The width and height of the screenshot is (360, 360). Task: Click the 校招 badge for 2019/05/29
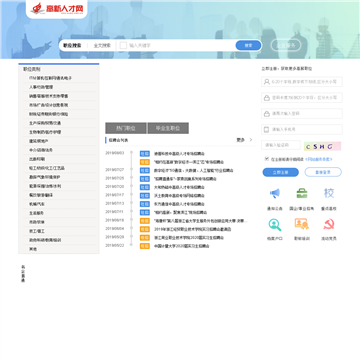click(x=145, y=238)
